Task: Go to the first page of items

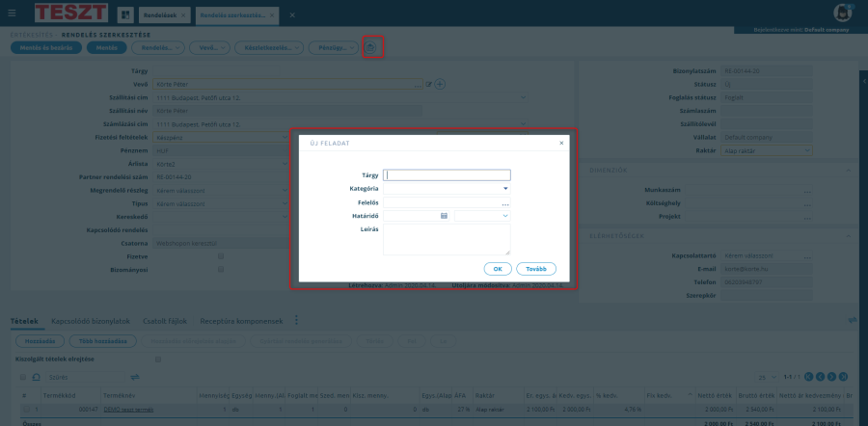Action: pyautogui.click(x=808, y=377)
